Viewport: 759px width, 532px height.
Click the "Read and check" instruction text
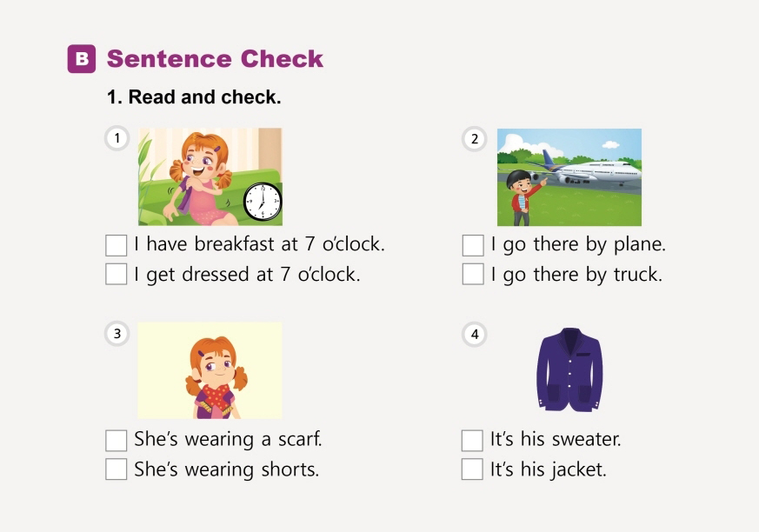pyautogui.click(x=194, y=97)
